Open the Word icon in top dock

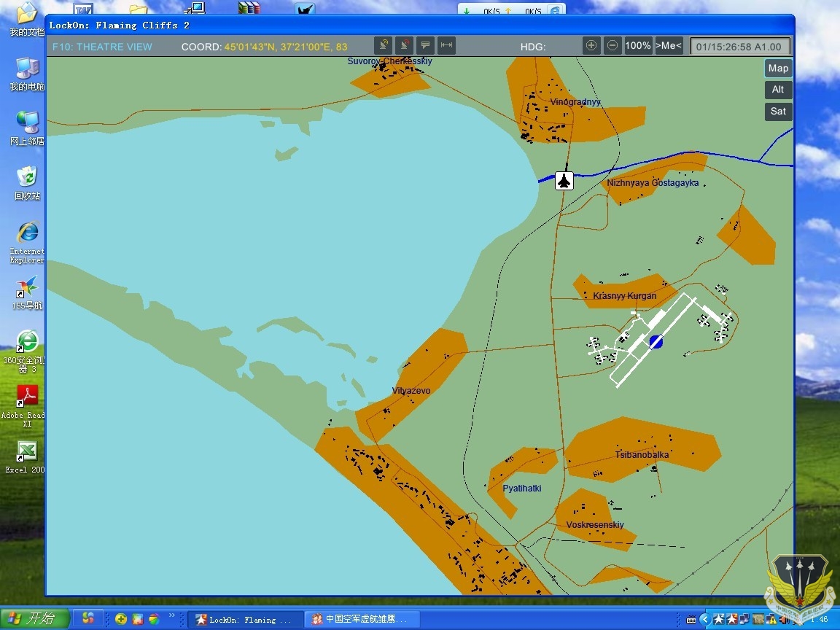click(83, 8)
